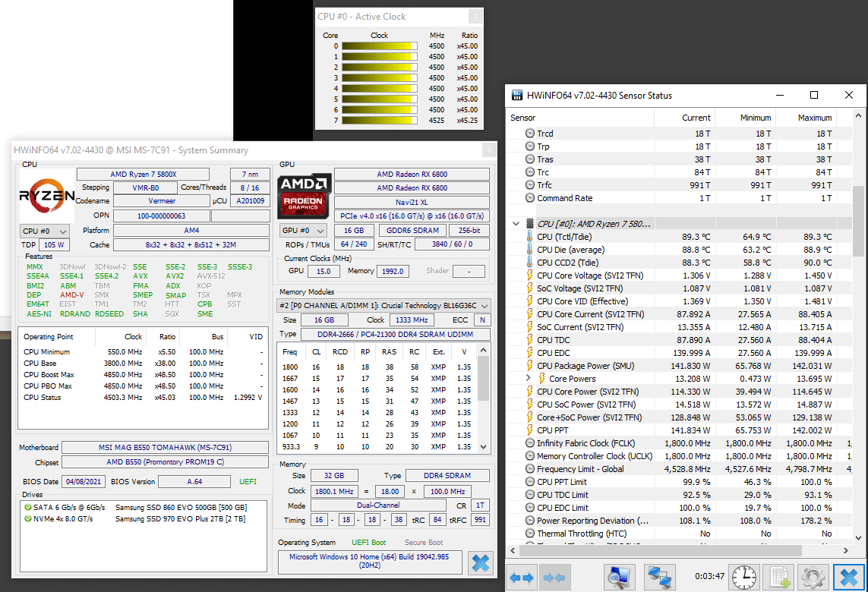Click the Command Rate sensor icon
This screenshot has height=592, width=868.
click(x=530, y=198)
